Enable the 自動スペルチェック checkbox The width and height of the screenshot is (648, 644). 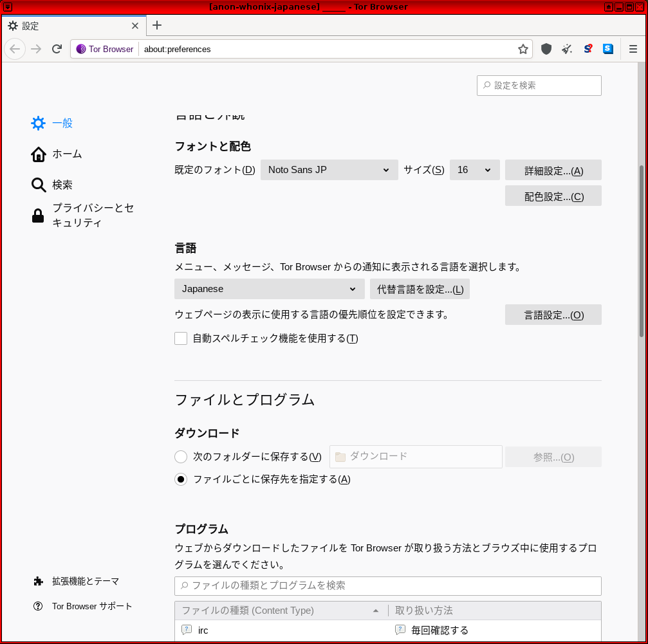(x=181, y=338)
